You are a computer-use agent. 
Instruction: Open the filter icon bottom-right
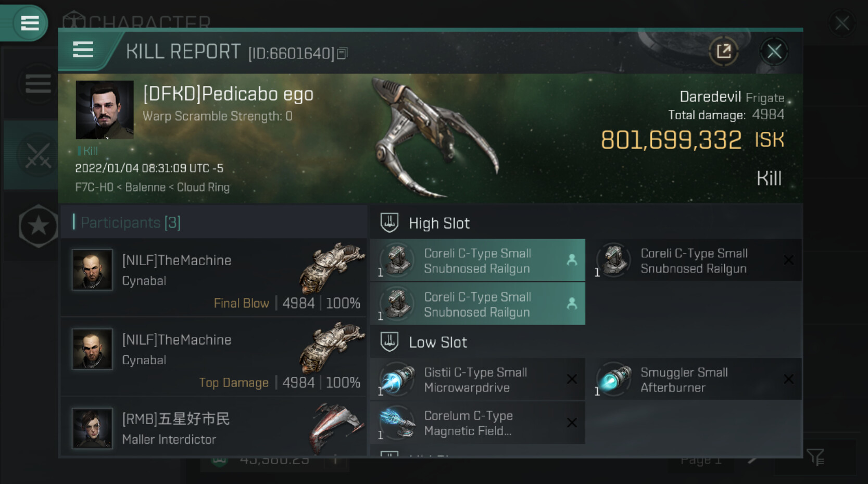click(x=815, y=457)
